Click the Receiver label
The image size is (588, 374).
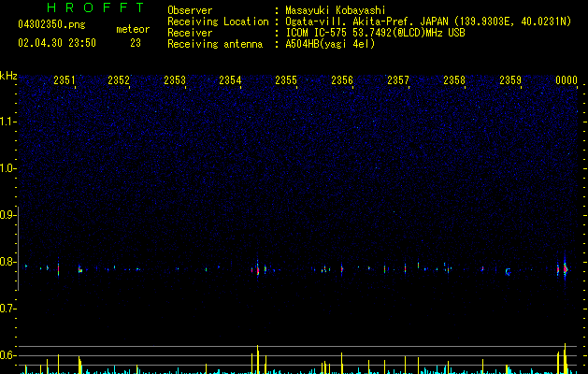[x=190, y=33]
